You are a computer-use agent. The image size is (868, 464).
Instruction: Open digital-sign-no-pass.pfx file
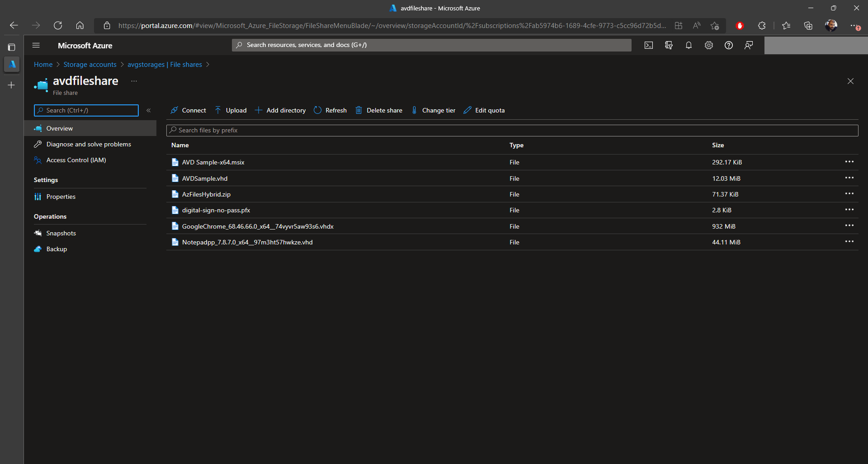click(x=216, y=210)
